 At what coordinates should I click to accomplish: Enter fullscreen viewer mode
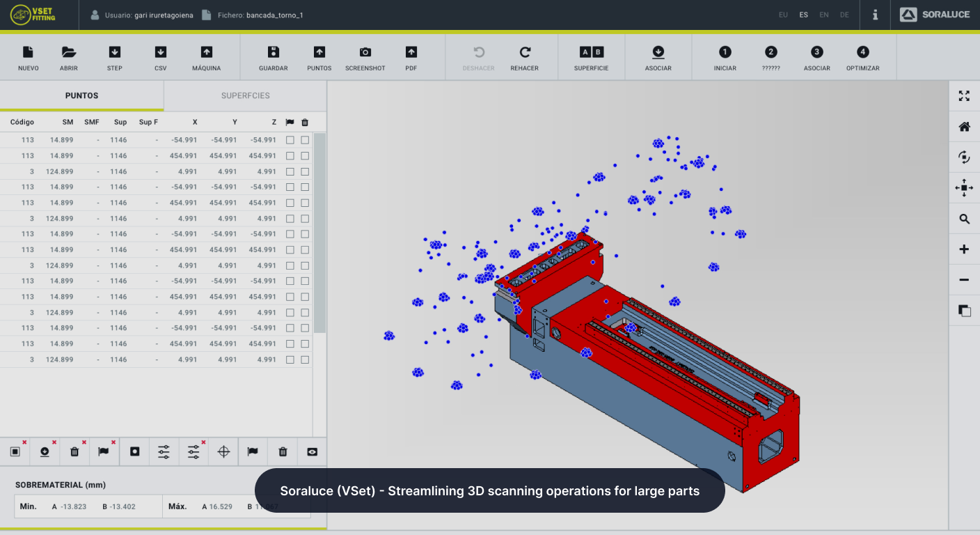[x=964, y=96]
